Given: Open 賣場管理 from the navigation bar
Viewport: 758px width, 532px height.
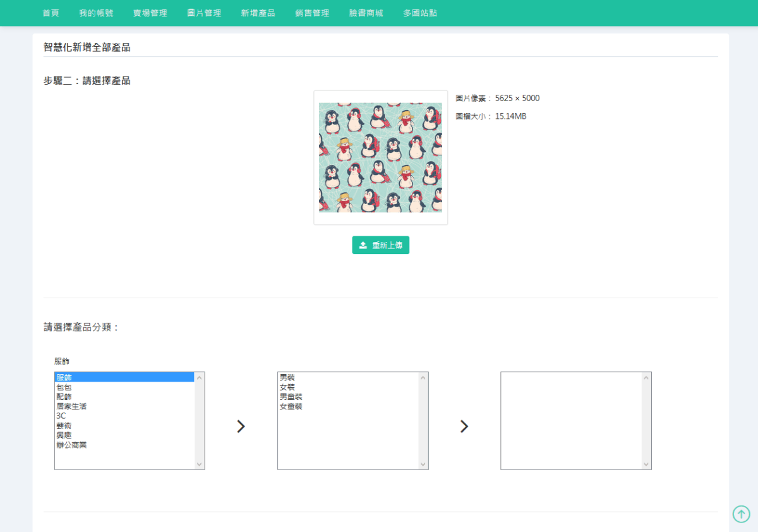Looking at the screenshot, I should pyautogui.click(x=150, y=13).
